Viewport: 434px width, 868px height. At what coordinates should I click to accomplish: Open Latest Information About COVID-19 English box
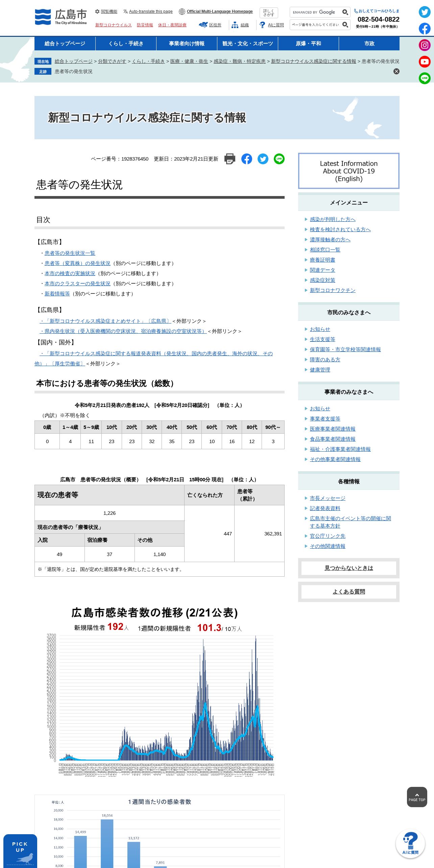pyautogui.click(x=349, y=171)
